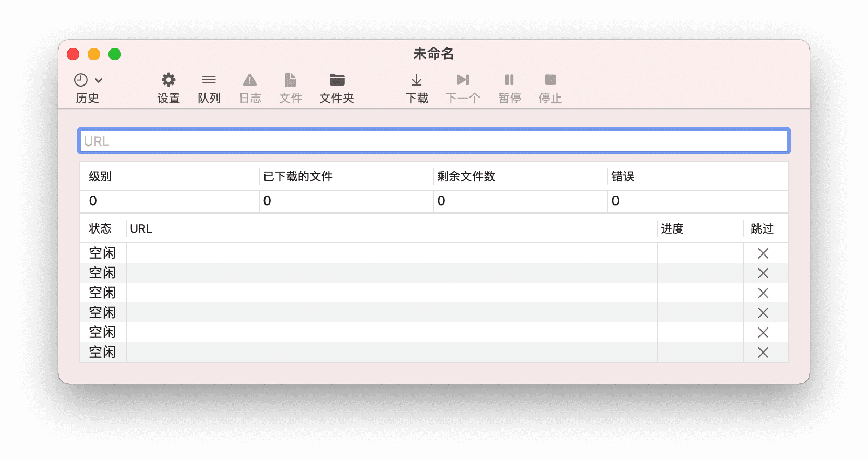Start download with 下载 arrow icon
868x461 pixels.
point(416,80)
